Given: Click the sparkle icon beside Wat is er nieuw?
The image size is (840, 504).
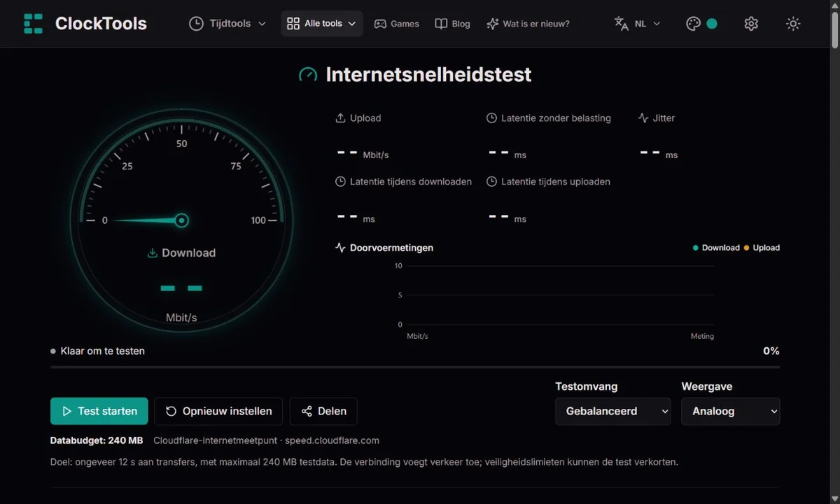Looking at the screenshot, I should pos(493,24).
